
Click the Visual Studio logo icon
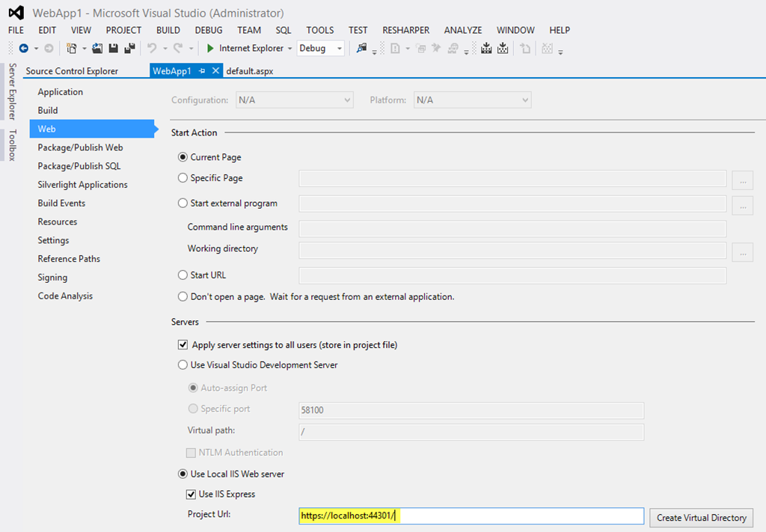click(x=16, y=13)
